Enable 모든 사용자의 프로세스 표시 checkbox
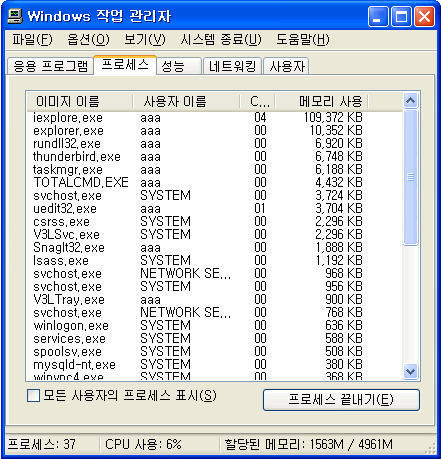441x459 pixels. (x=33, y=396)
